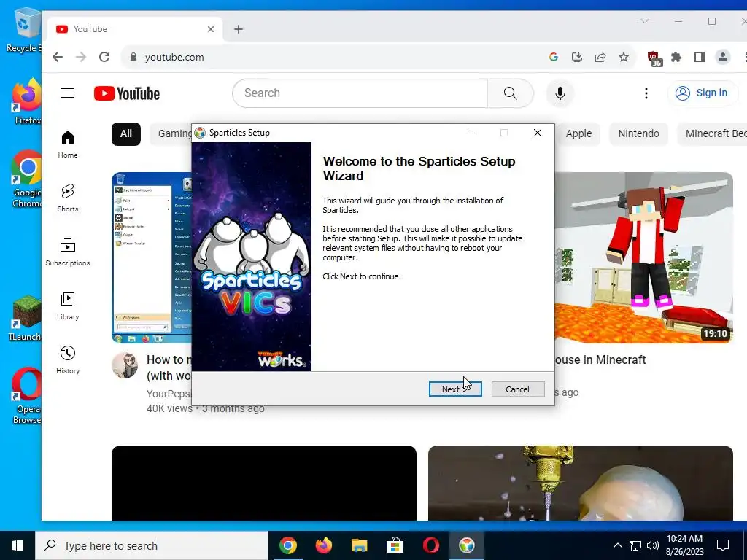Select the All filter chip
The width and height of the screenshot is (747, 560).
coord(125,134)
